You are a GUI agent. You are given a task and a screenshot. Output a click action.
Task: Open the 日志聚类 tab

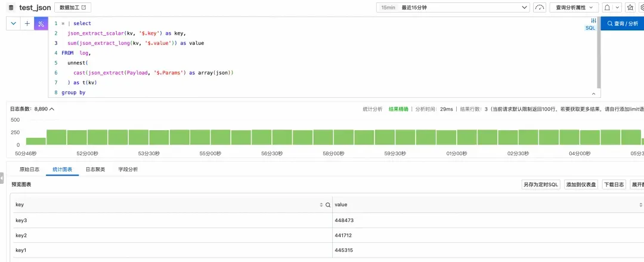(95, 169)
